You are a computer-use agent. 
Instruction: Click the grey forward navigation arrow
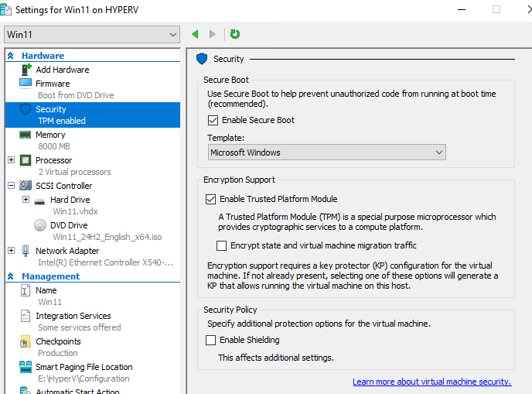[213, 34]
